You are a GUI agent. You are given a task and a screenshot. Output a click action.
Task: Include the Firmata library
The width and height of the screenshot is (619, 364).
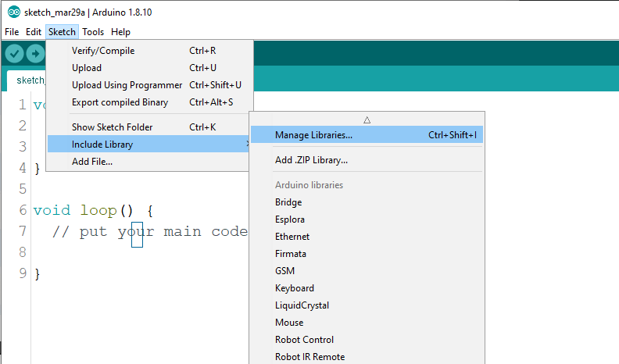pyautogui.click(x=367, y=254)
